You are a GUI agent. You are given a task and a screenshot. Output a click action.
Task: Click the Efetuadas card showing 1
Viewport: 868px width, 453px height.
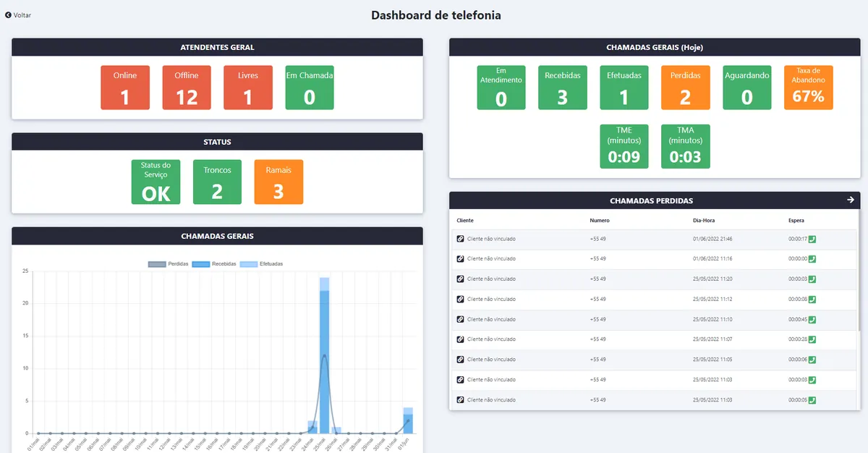tap(624, 88)
